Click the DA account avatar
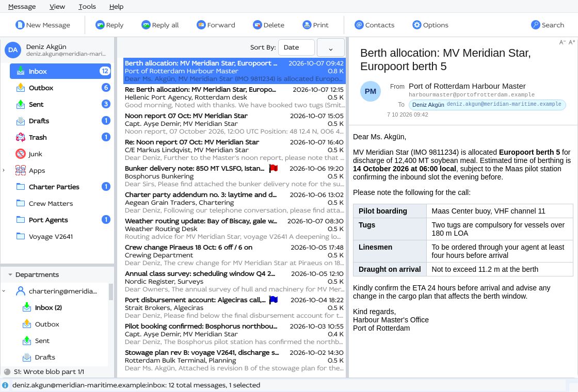 tap(13, 50)
